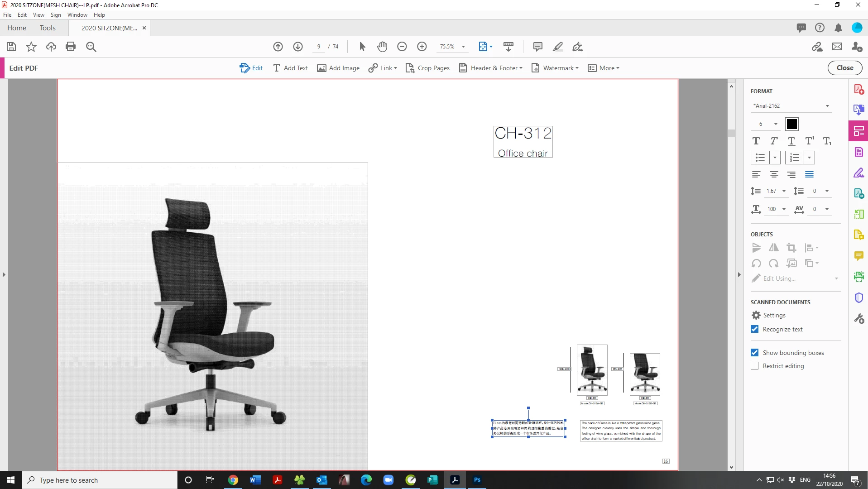Print the document
The width and height of the screenshot is (868, 489).
click(71, 47)
